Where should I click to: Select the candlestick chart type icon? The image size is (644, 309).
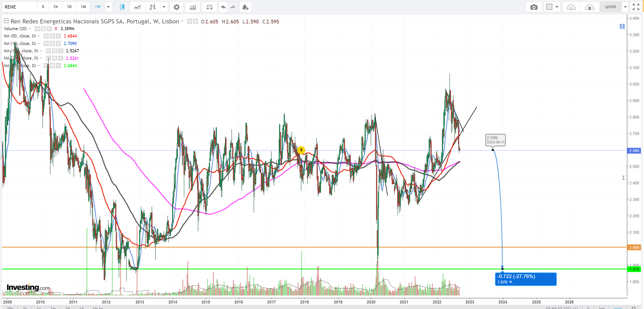point(122,7)
